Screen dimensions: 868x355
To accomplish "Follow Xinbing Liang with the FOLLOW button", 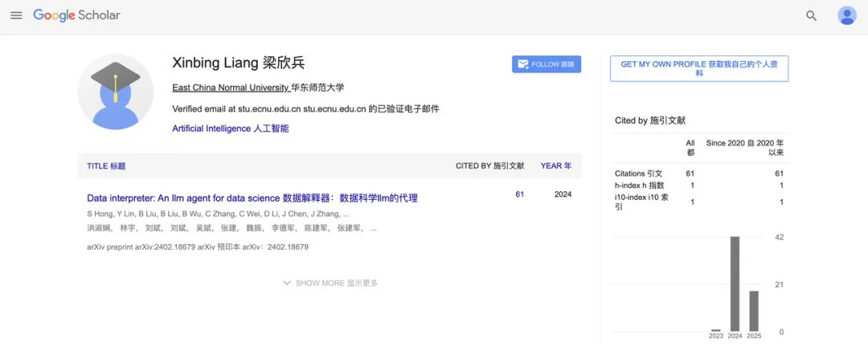I will point(547,64).
